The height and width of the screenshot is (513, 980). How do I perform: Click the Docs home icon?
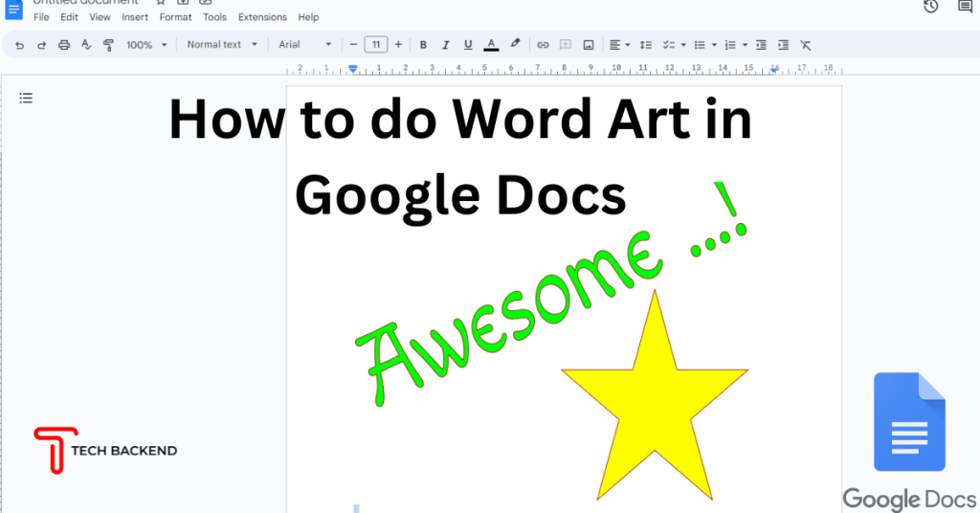[x=13, y=10]
